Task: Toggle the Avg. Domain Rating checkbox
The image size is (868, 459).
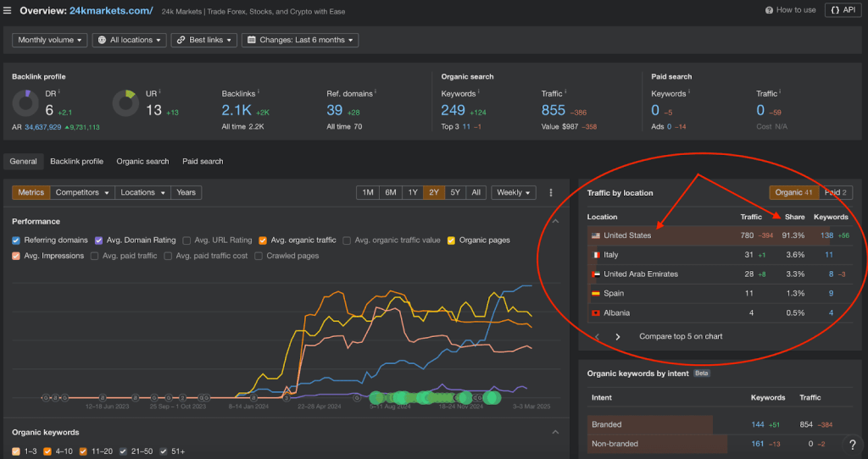Action: click(x=98, y=240)
